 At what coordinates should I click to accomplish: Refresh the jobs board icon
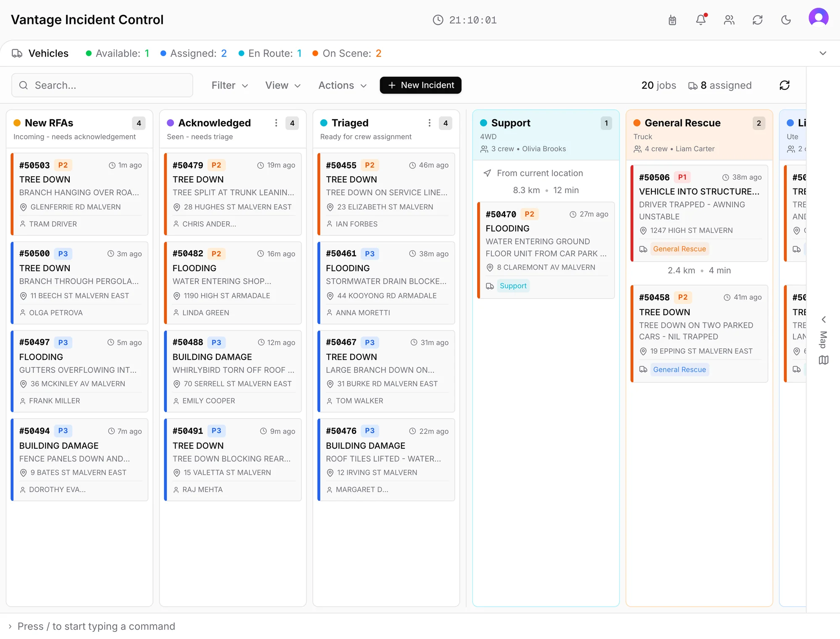[x=785, y=85]
